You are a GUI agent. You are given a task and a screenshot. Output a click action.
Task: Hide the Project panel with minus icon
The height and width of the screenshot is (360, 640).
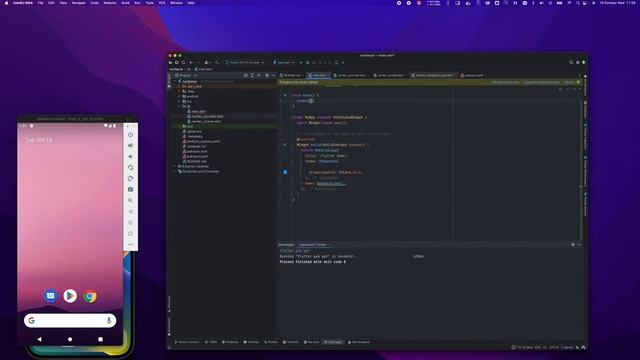(274, 75)
